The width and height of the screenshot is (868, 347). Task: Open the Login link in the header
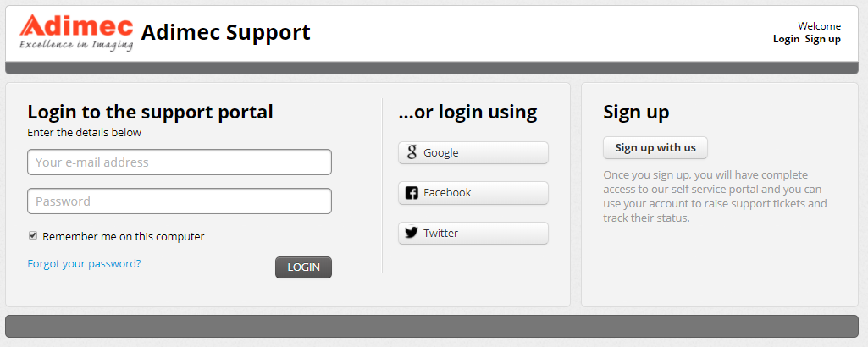pos(786,39)
